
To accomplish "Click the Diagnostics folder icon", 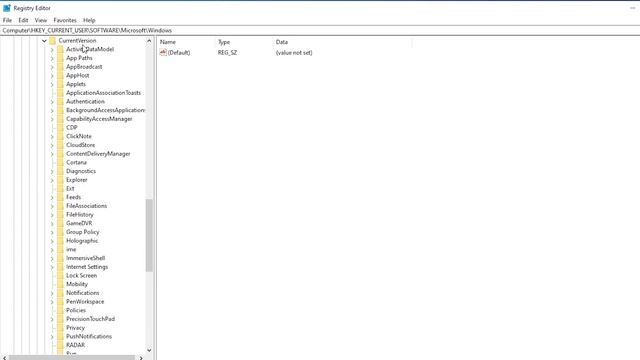I will 60,171.
